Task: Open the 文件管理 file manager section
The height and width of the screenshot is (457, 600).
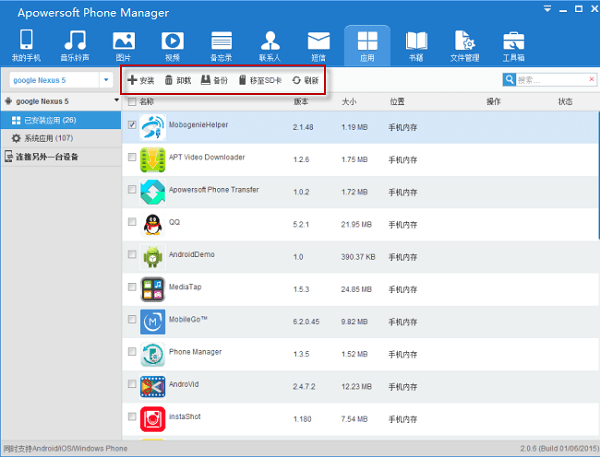Action: point(465,46)
